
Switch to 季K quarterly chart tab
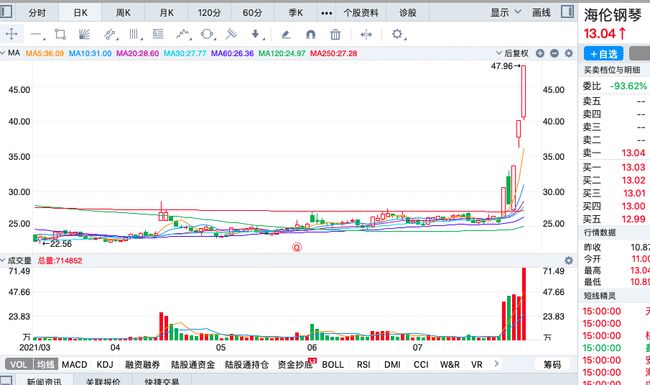coord(296,13)
